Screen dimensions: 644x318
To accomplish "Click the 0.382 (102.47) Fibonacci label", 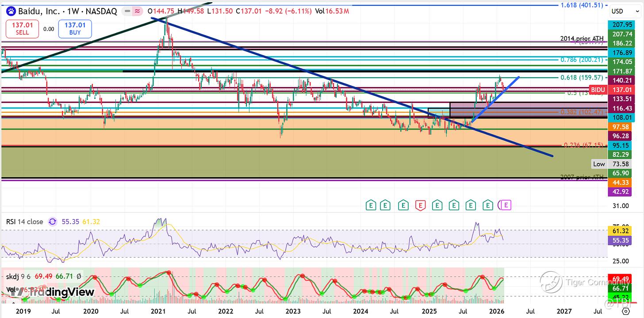I will 582,112.
